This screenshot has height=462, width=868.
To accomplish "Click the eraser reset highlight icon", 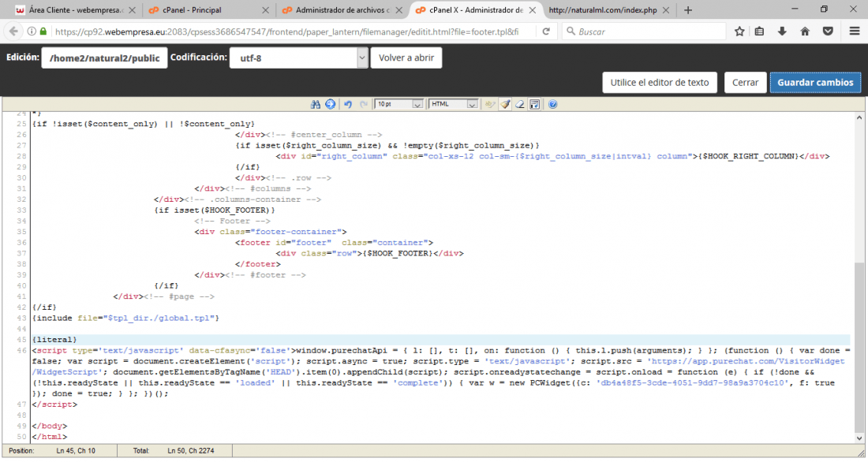I will coord(520,104).
